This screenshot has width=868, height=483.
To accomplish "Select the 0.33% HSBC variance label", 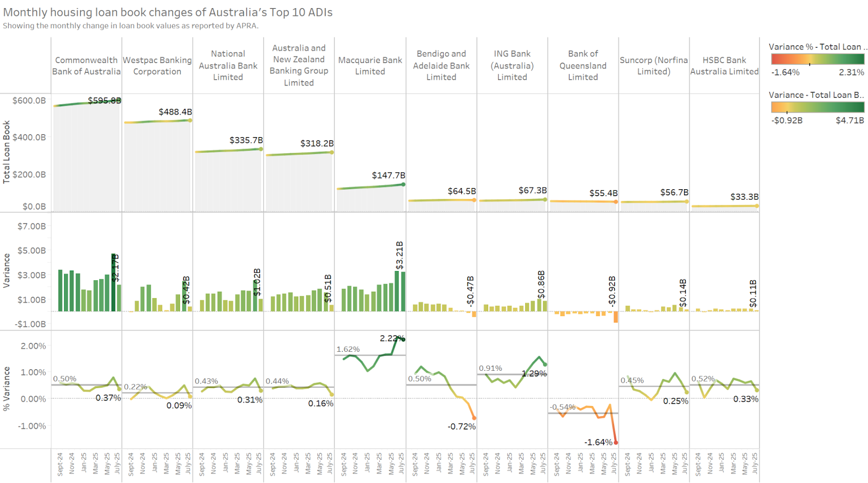I will pyautogui.click(x=746, y=399).
